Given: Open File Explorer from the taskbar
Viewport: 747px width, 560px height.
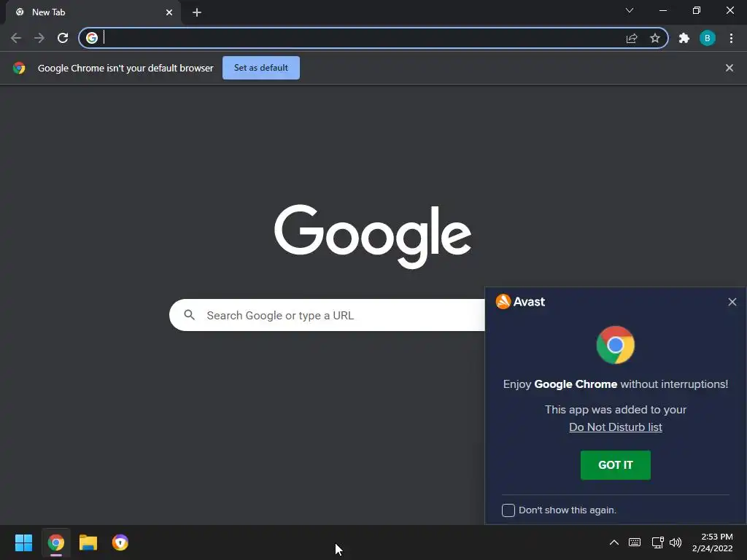Looking at the screenshot, I should 88,542.
